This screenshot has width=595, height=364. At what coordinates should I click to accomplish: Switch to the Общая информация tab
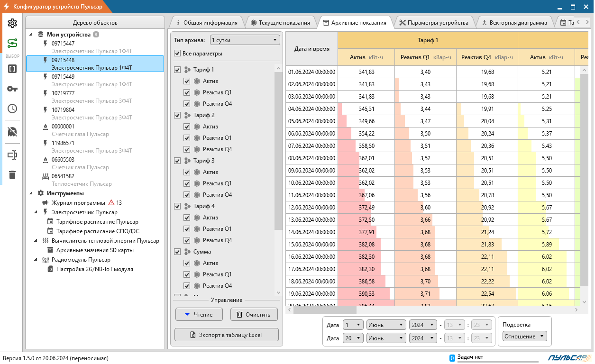206,23
